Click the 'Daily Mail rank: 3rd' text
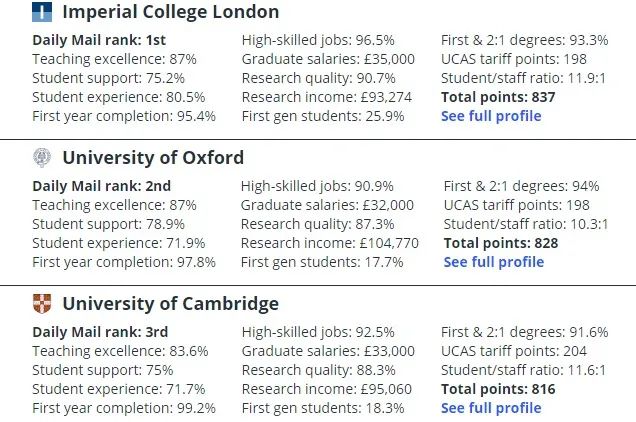This screenshot has height=422, width=636. 100,332
